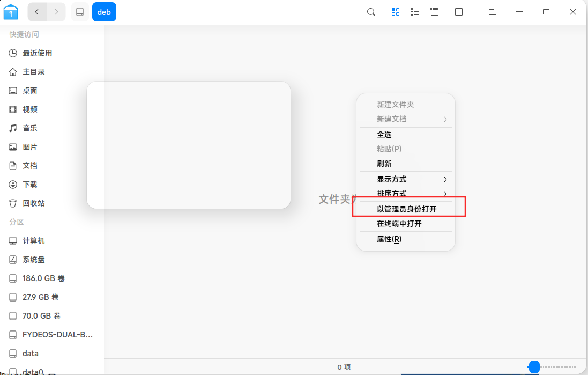Viewport: 588px width, 375px height.
Task: Open search with the magnifier icon
Action: 371,12
